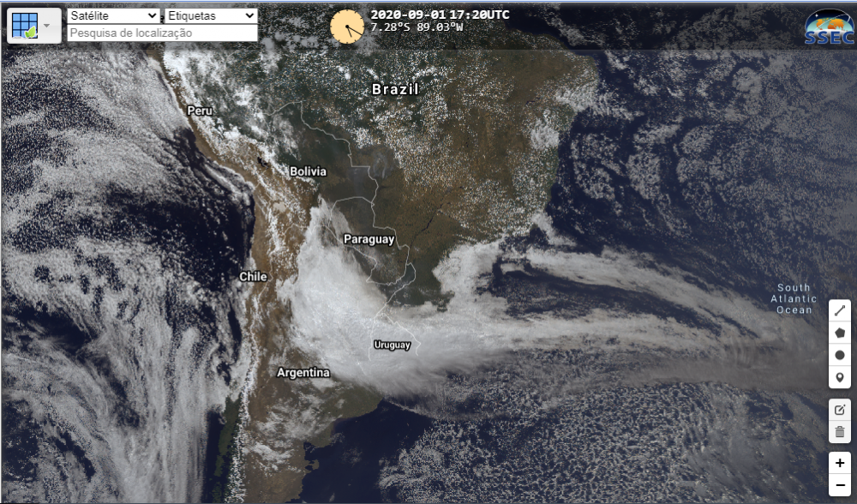Select the draw circle tool
857x504 pixels.
840,356
